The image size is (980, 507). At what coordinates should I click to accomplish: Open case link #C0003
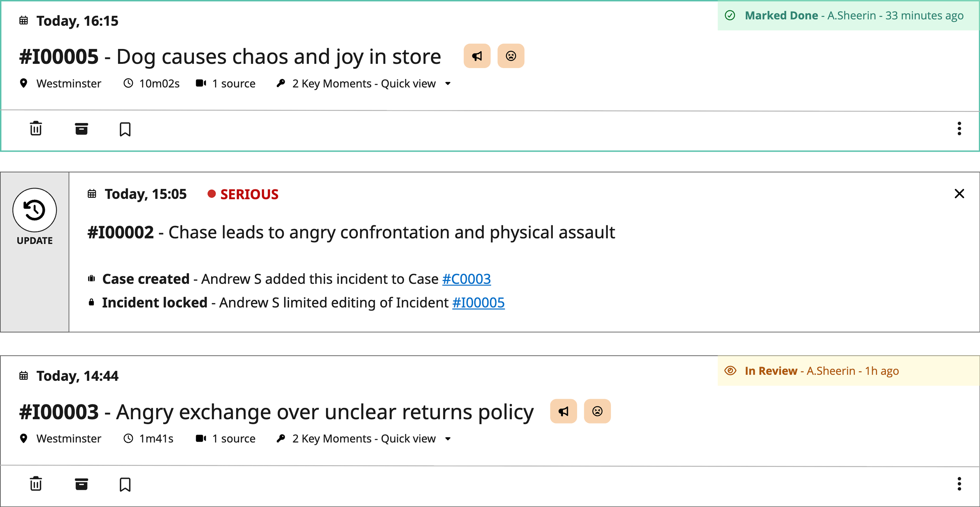tap(466, 279)
